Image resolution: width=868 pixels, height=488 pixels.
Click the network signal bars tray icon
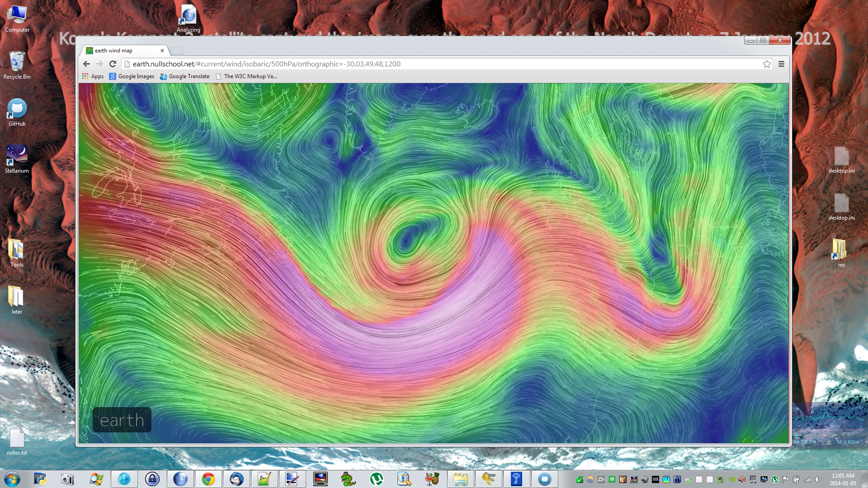(807, 479)
